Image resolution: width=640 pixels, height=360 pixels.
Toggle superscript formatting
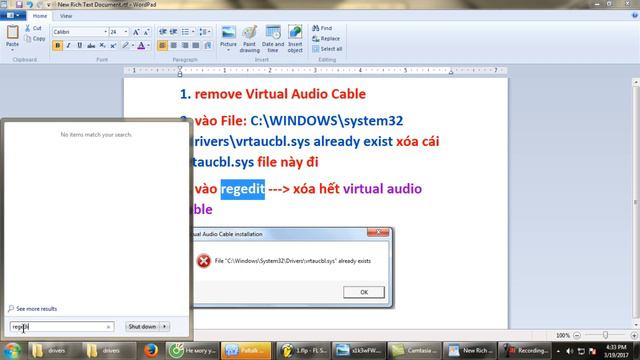(113, 45)
